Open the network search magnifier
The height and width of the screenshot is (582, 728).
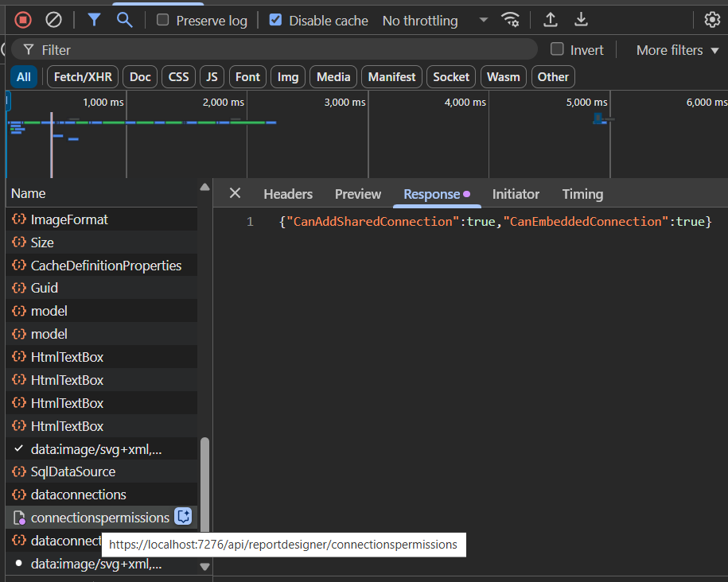pyautogui.click(x=124, y=20)
